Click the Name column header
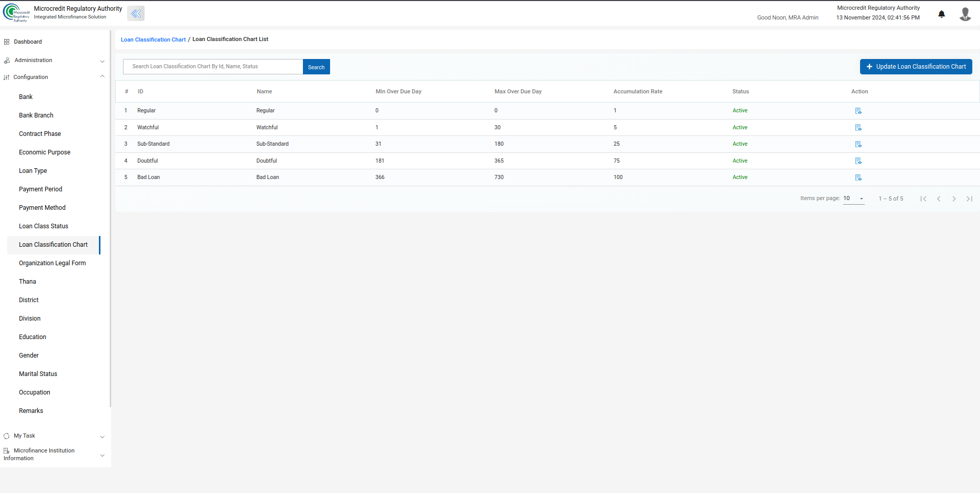The width and height of the screenshot is (980, 493). tap(264, 92)
